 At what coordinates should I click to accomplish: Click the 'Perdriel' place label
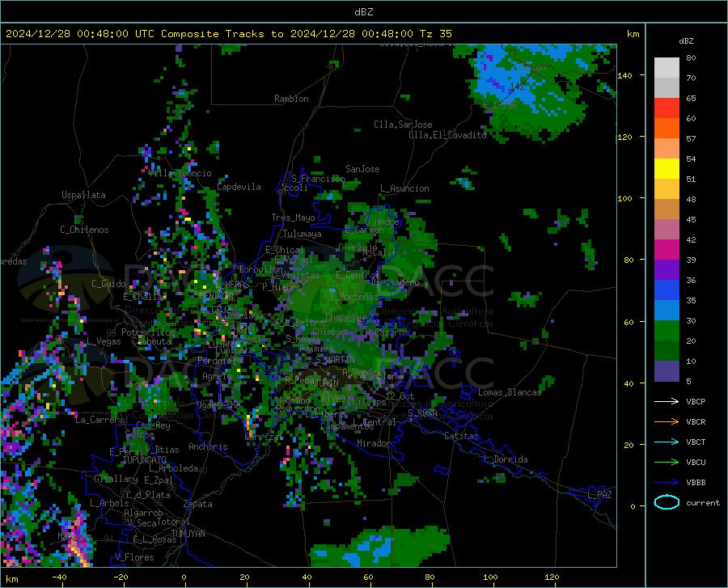(216, 361)
